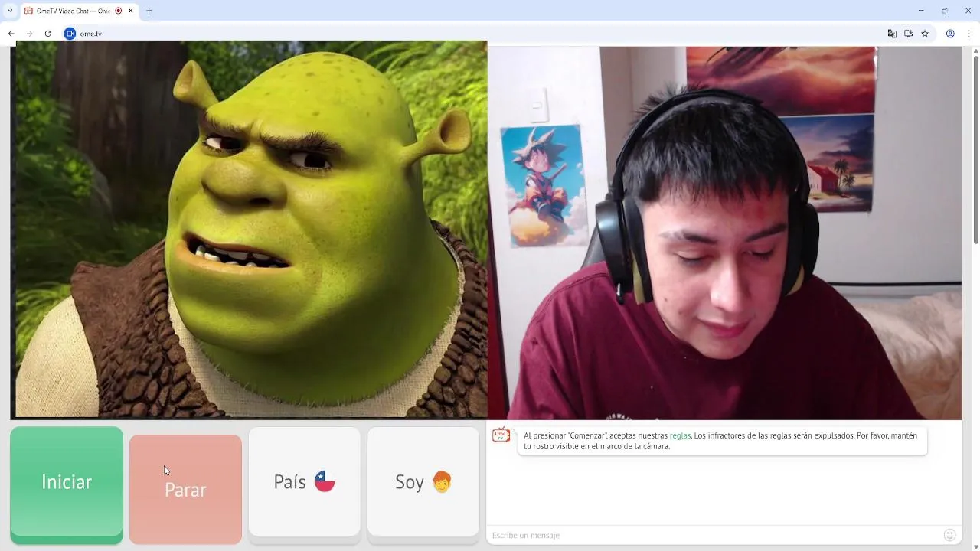Click the boy face emoji icon
This screenshot has width=980, height=551.
pos(442,481)
